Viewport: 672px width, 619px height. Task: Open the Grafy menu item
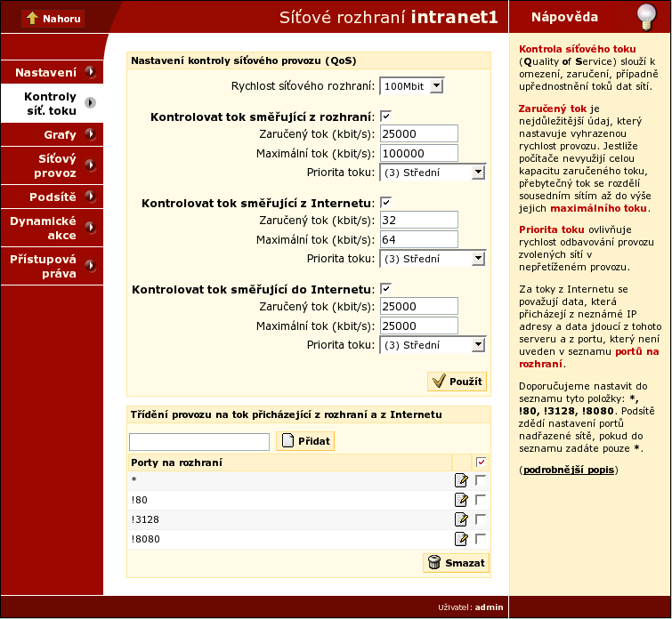[52, 134]
